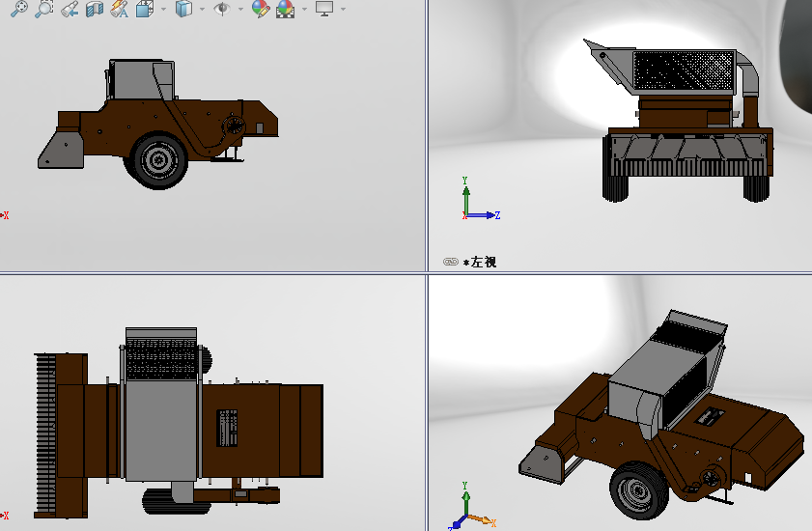Expand the View Settings dropdown arrow
This screenshot has width=812, height=531.
(x=343, y=9)
